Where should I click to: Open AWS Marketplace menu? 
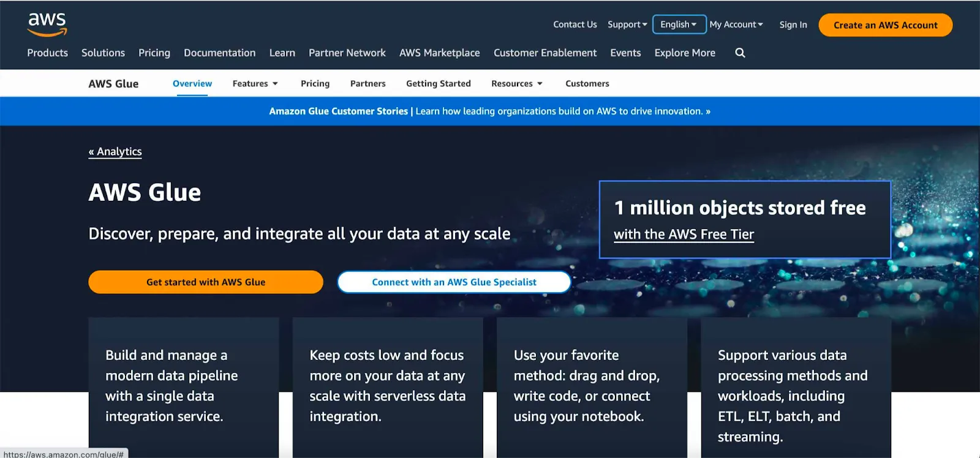(x=440, y=53)
